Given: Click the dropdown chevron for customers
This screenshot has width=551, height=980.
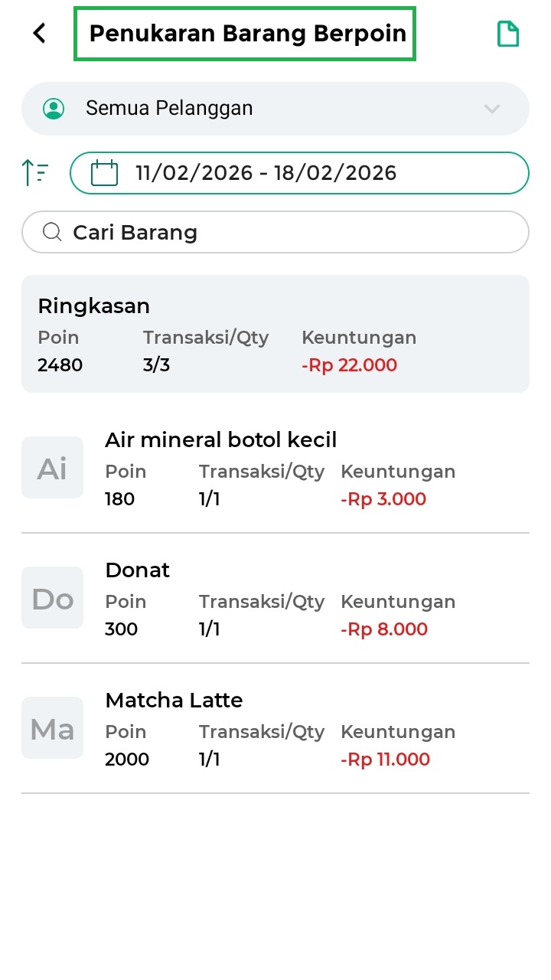Looking at the screenshot, I should pos(492,109).
